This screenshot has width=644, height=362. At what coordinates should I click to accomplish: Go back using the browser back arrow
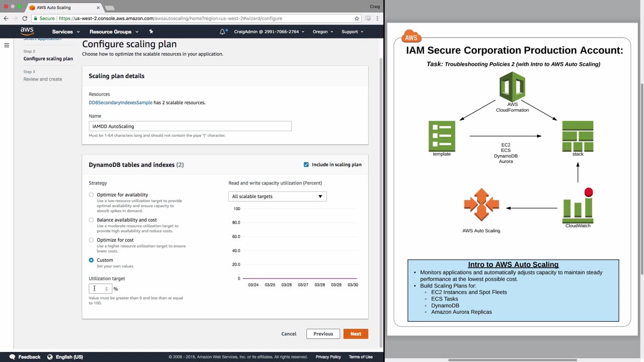click(6, 19)
